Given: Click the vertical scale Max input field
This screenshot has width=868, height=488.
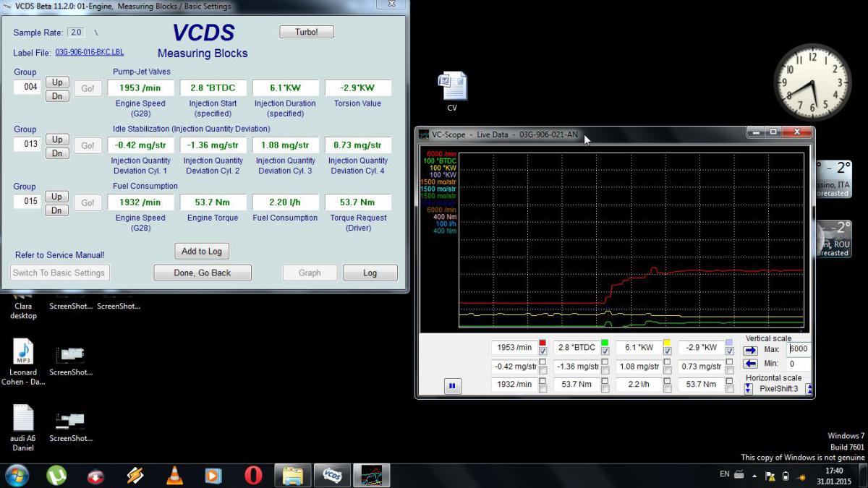Looking at the screenshot, I should (x=798, y=348).
